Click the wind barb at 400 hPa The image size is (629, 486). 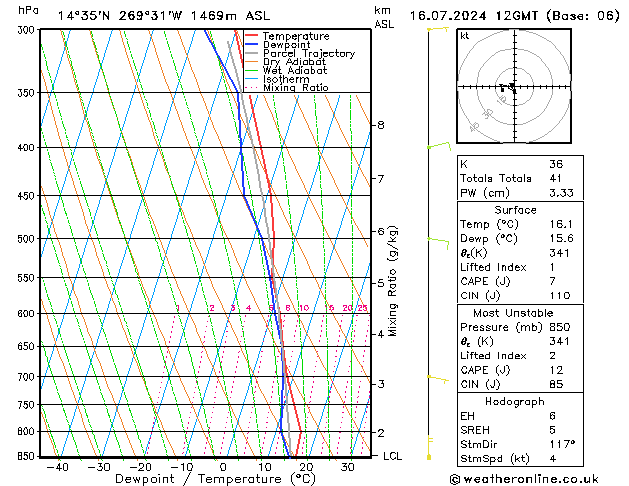click(438, 147)
